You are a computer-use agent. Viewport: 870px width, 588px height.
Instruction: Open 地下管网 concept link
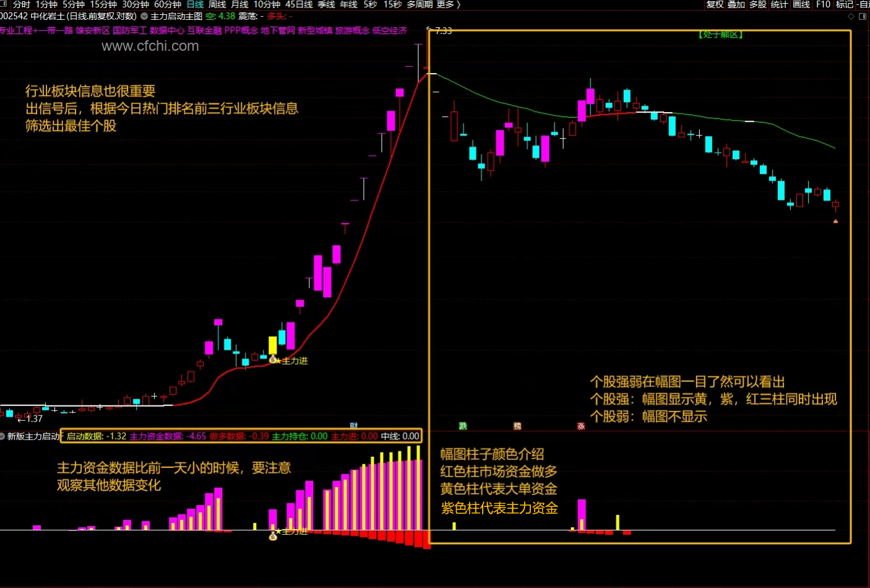[x=278, y=30]
